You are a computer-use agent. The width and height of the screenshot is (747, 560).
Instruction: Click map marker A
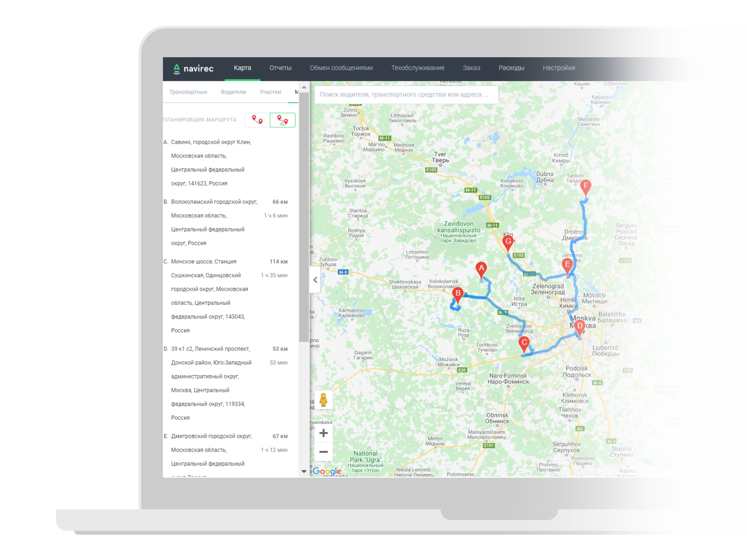pyautogui.click(x=481, y=271)
